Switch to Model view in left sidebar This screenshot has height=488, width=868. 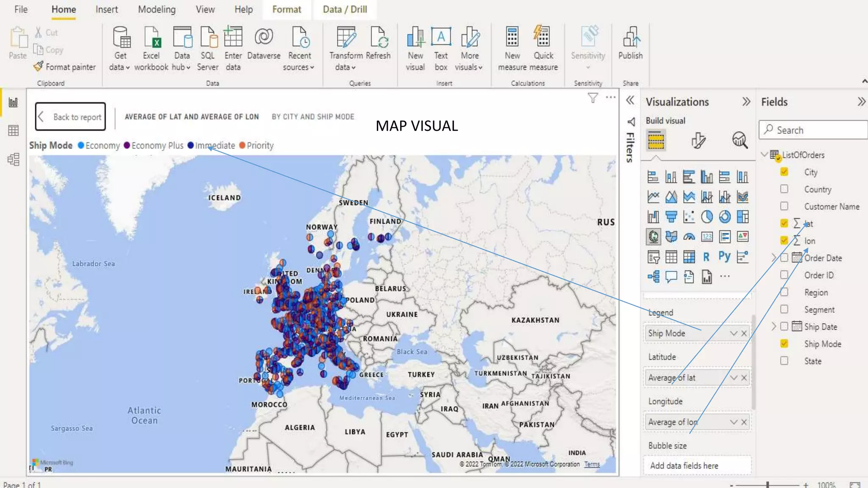[13, 159]
